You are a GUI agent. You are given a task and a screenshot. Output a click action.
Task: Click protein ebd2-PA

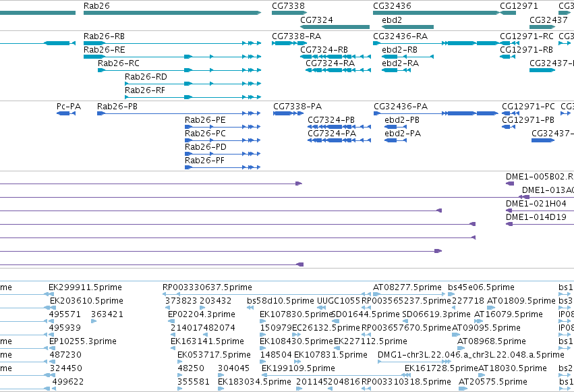[x=396, y=140]
